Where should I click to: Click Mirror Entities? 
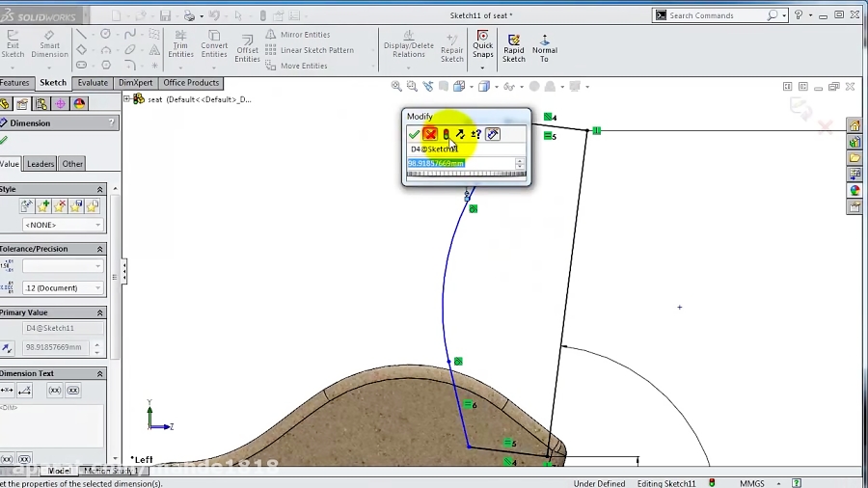[298, 35]
